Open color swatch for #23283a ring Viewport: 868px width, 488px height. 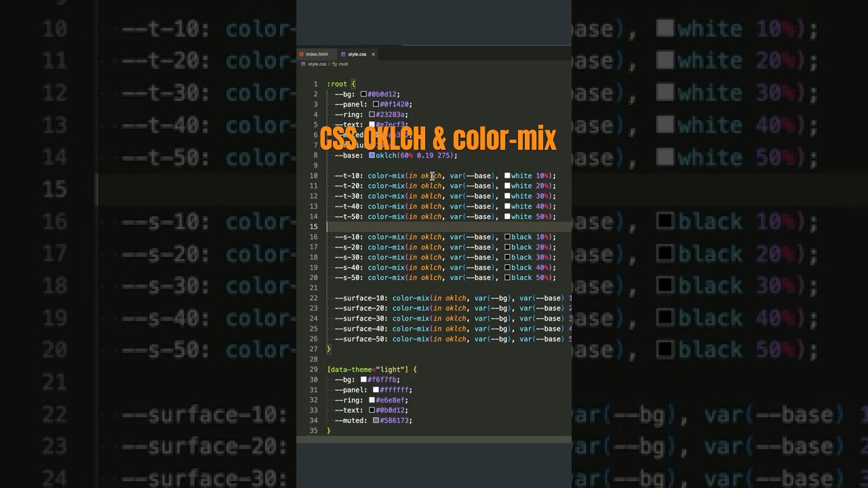click(372, 115)
